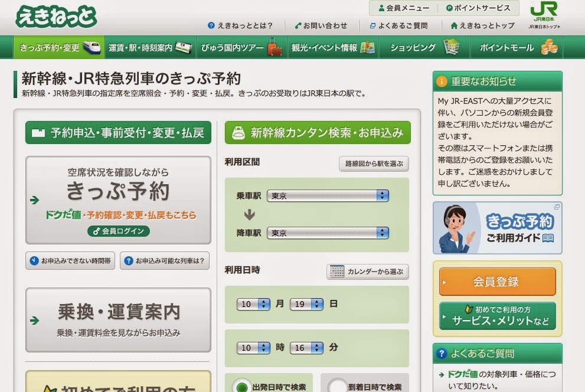Screen dimensions: 585x392
Task: Open ポイントサービス link
Action: coord(478,8)
